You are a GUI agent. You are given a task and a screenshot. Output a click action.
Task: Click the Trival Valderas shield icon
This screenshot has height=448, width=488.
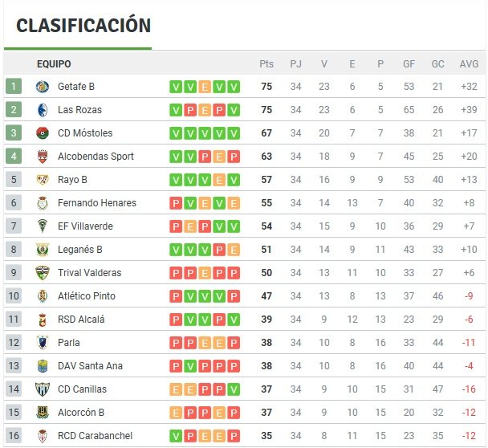(x=43, y=273)
